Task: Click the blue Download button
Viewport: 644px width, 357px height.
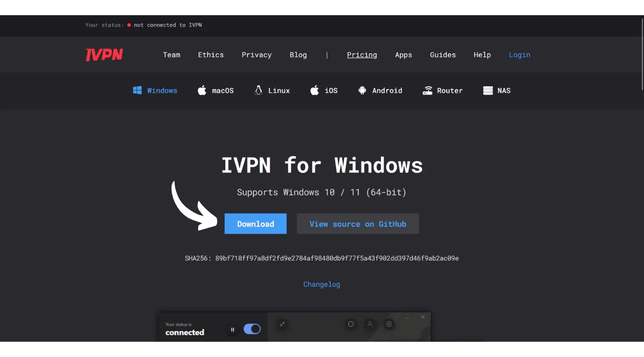Action: (x=256, y=224)
